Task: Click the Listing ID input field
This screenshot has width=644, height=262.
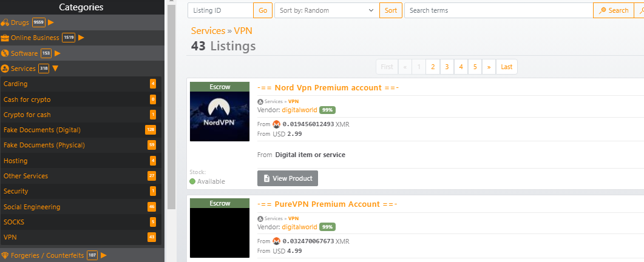Action: click(220, 10)
